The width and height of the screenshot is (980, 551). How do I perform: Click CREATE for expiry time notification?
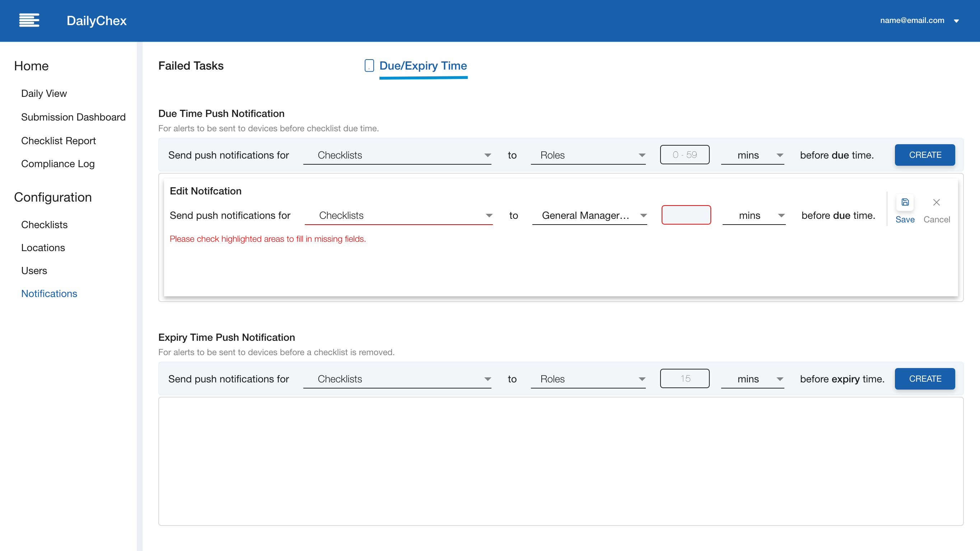point(924,378)
